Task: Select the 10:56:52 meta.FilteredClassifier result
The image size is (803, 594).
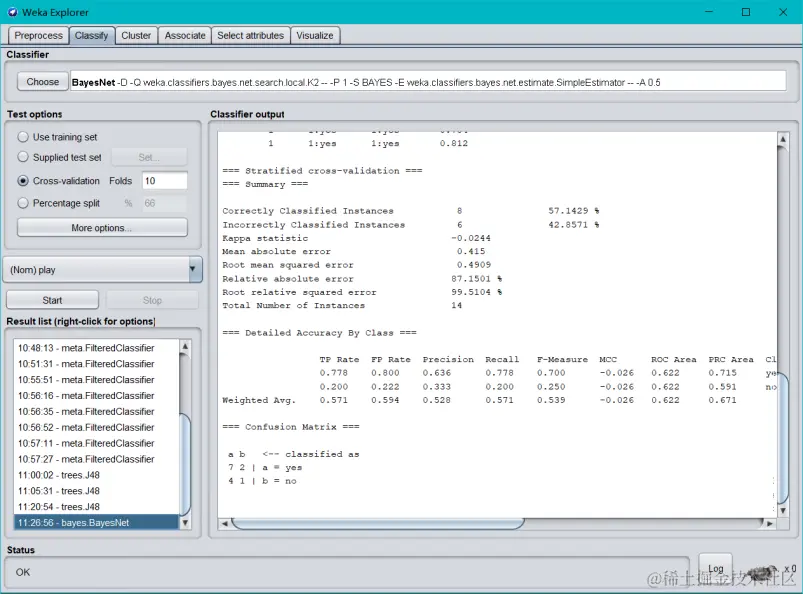Action: 96,427
